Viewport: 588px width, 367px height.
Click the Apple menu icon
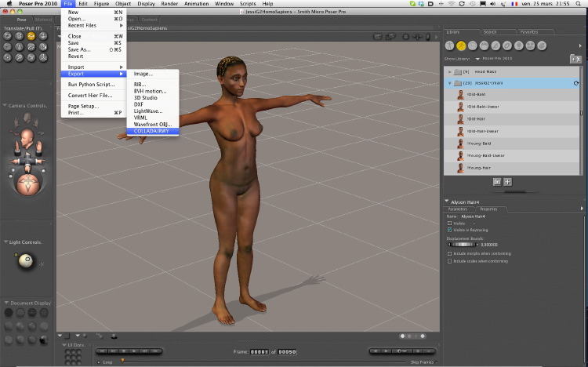[9, 3]
